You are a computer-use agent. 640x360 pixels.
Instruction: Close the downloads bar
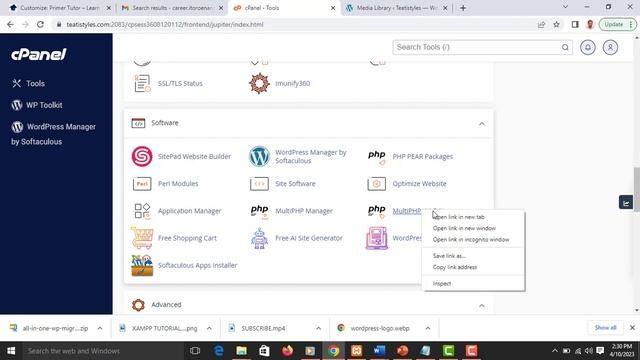[632, 328]
